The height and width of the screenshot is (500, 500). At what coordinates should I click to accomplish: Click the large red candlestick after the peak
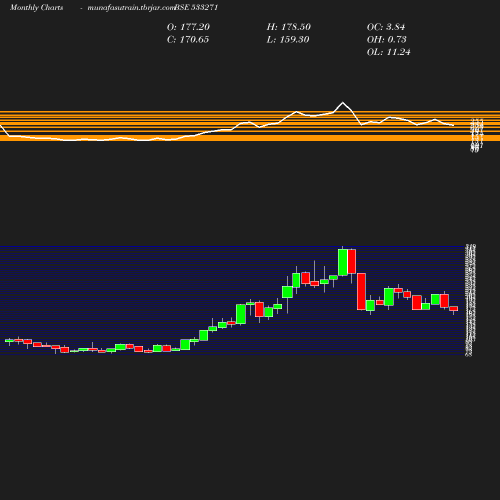tap(361, 292)
